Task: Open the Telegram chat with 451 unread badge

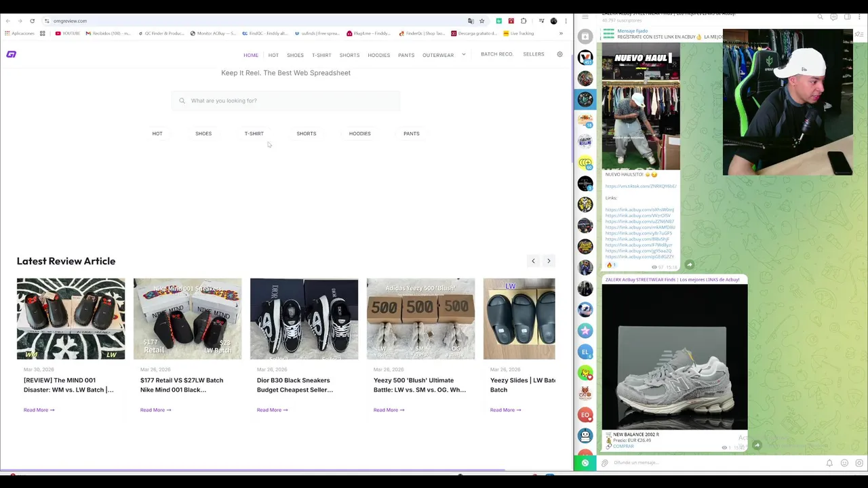Action: 585,58
